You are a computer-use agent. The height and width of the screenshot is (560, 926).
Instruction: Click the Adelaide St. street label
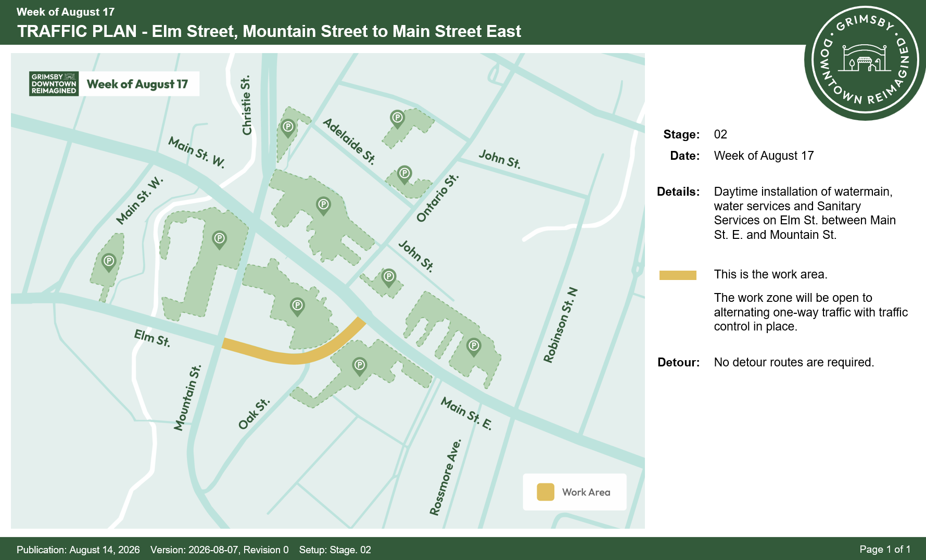[349, 141]
